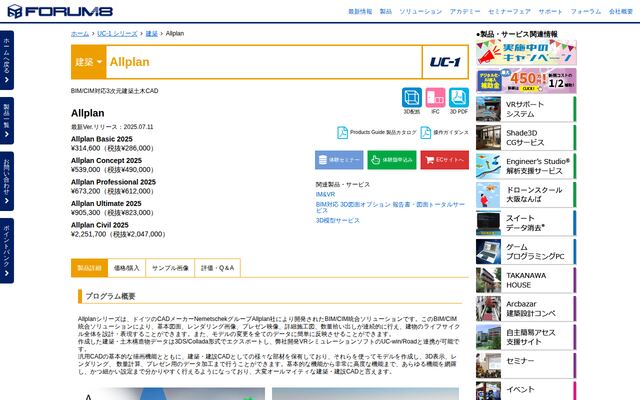The width and height of the screenshot is (640, 400).
Task: Open BIM対応 3D図面オプション link
Action: [x=390, y=207]
